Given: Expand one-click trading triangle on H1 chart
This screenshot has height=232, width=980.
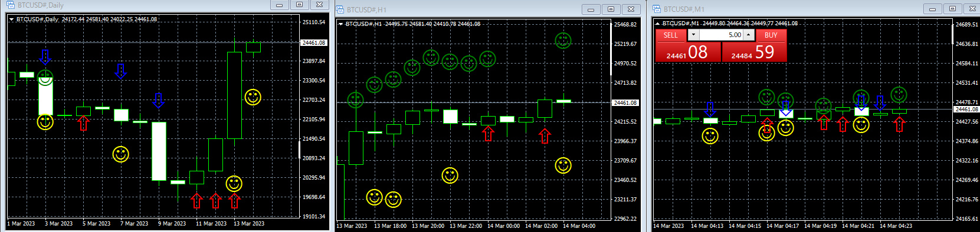Looking at the screenshot, I should pos(340,24).
